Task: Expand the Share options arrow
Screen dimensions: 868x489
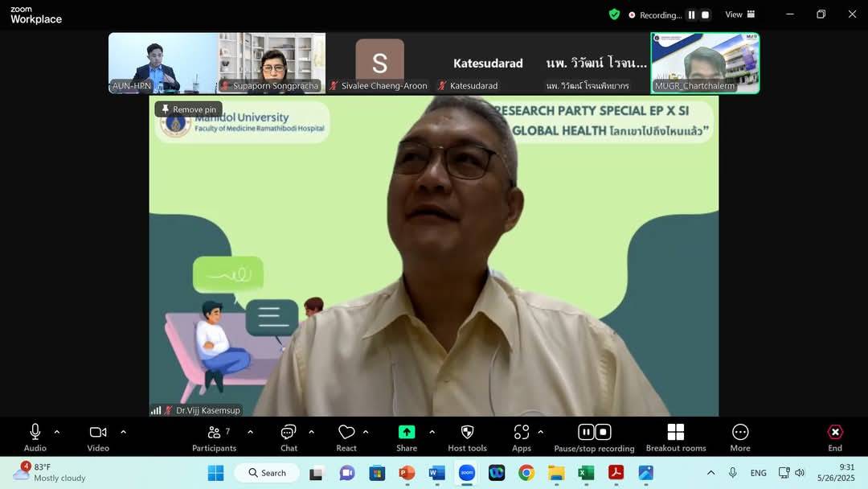Action: [x=432, y=432]
